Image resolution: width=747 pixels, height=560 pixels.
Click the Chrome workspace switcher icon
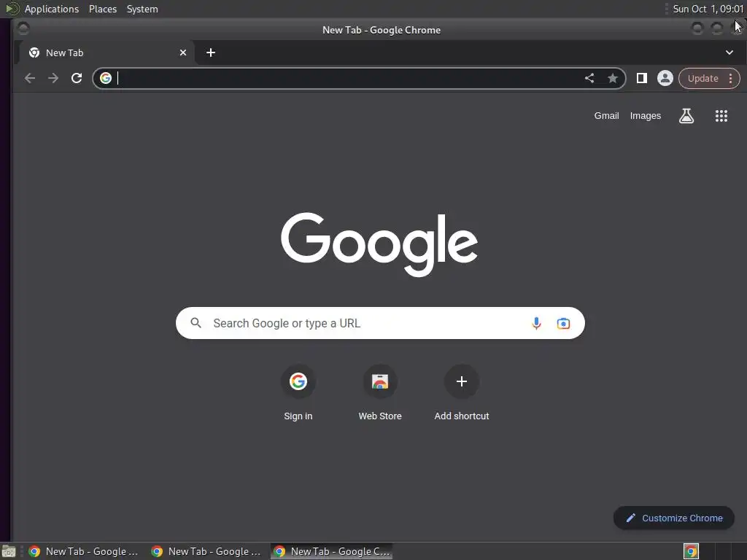(691, 551)
